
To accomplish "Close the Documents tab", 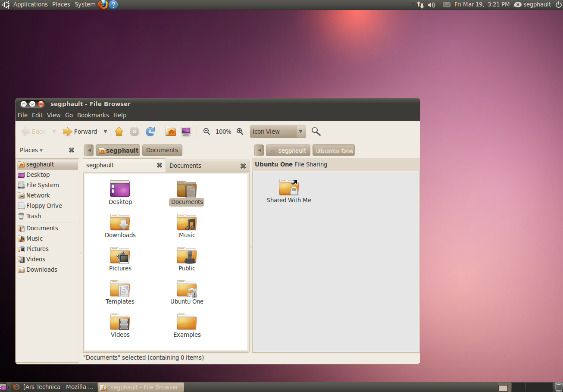I will coord(243,166).
